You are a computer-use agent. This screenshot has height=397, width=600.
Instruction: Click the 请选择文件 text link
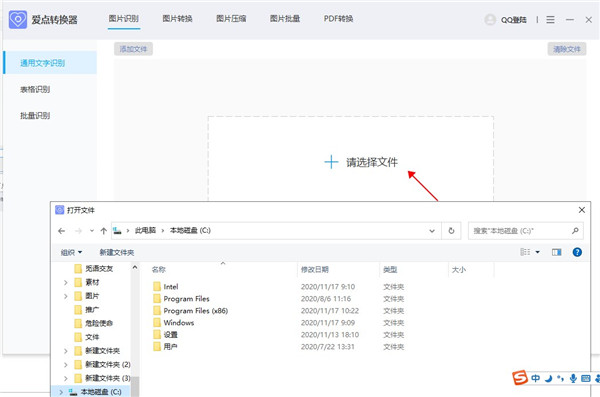tap(372, 162)
